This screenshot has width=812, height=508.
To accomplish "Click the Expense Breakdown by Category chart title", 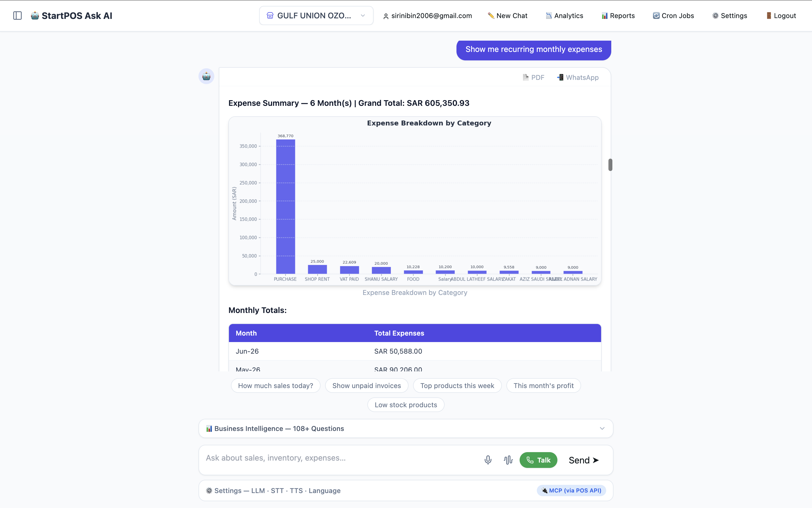I will 429,123.
